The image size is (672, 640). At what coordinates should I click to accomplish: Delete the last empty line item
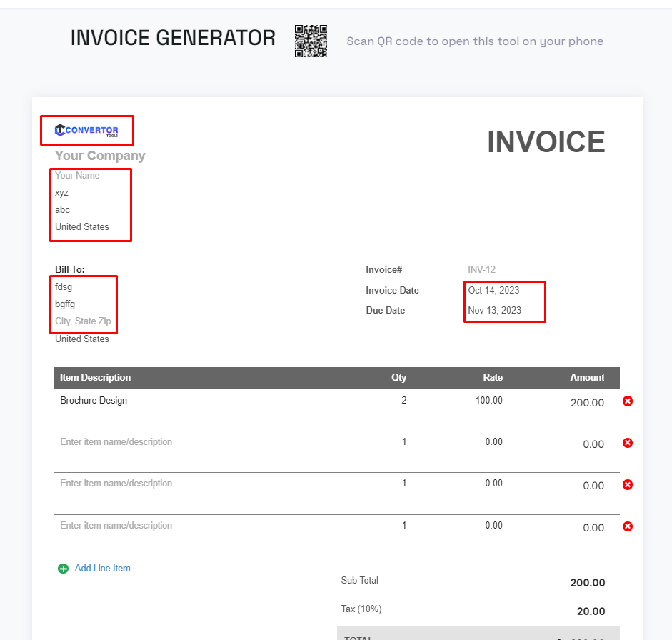(627, 526)
